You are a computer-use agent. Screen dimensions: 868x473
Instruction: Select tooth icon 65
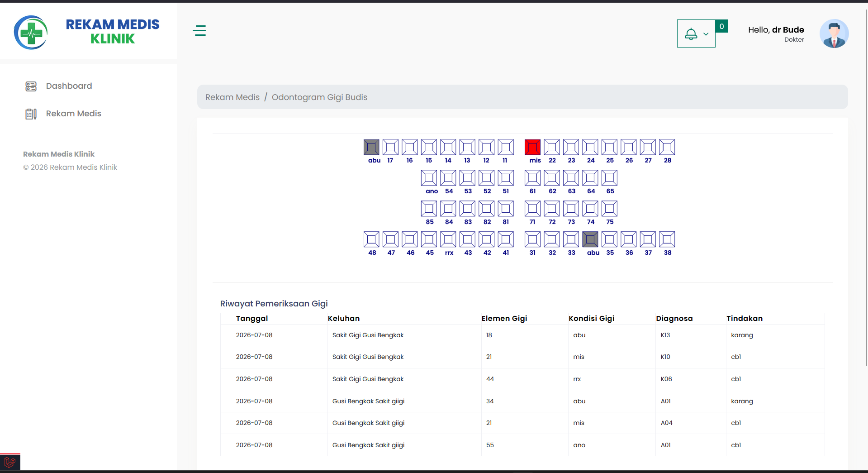(x=609, y=178)
